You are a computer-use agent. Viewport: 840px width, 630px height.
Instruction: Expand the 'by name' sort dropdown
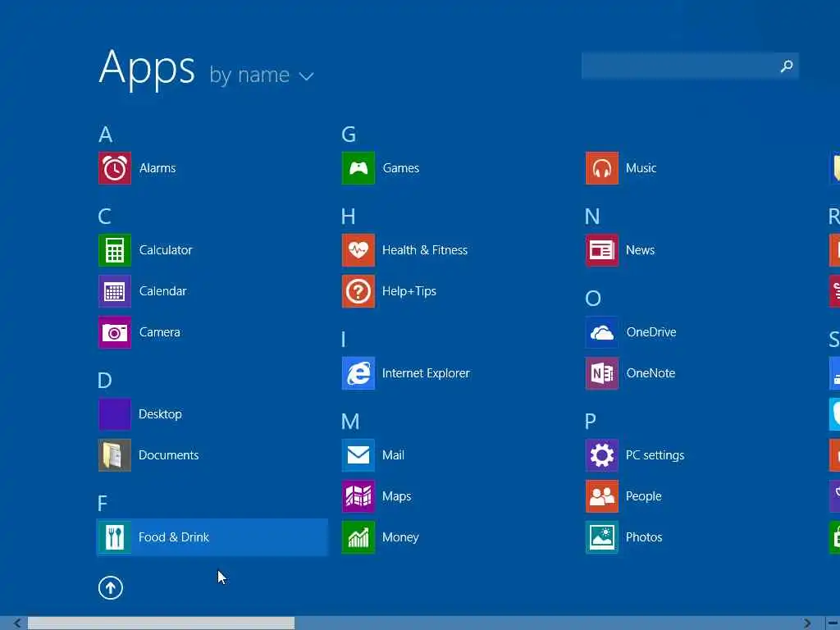262,75
